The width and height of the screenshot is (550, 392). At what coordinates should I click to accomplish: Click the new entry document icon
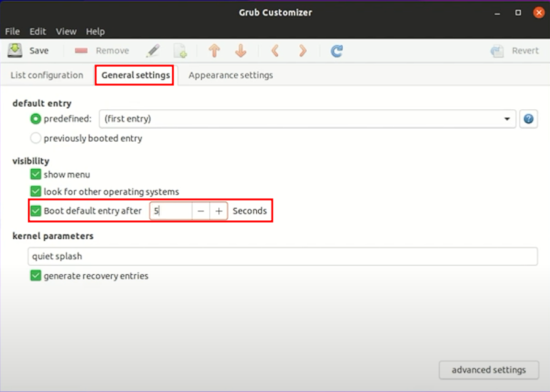click(180, 51)
